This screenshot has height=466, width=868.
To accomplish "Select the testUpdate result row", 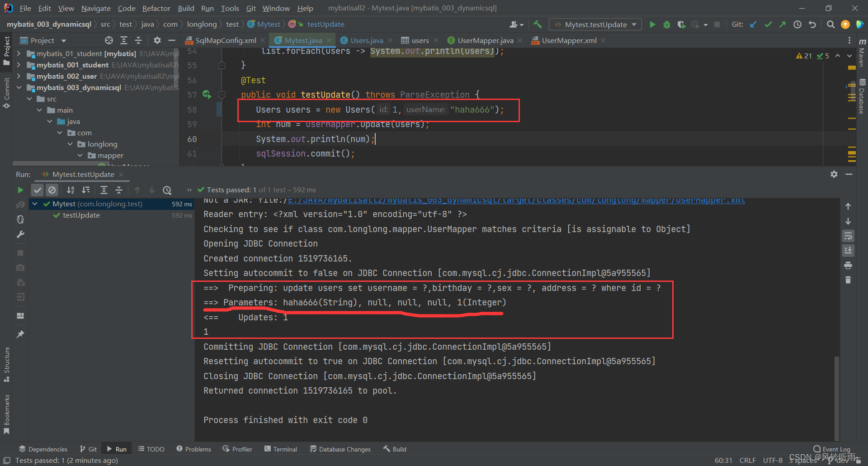I will click(112, 215).
